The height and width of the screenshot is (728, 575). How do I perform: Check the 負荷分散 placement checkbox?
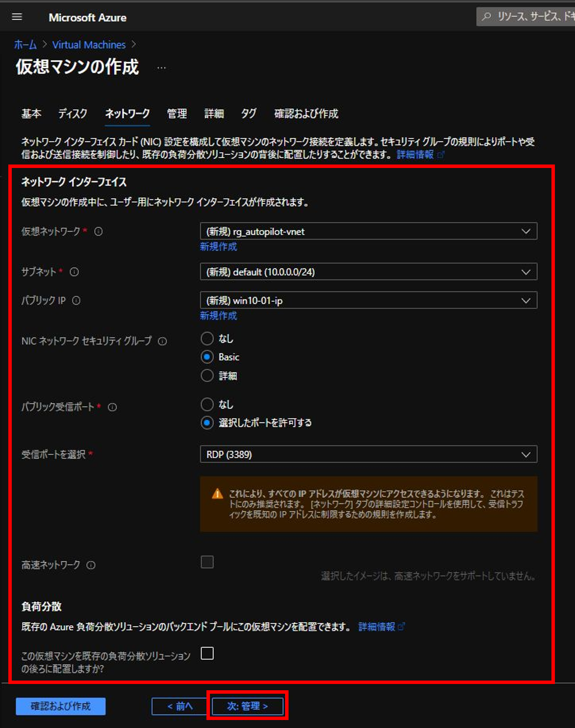207,654
